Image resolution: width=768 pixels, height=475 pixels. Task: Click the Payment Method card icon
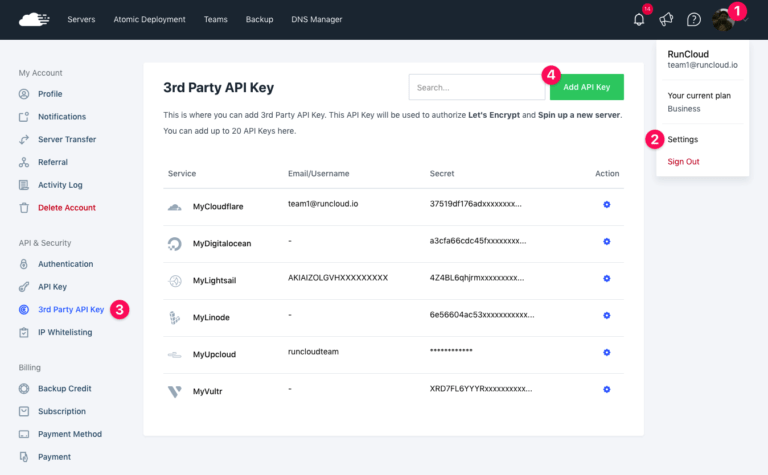(x=24, y=434)
